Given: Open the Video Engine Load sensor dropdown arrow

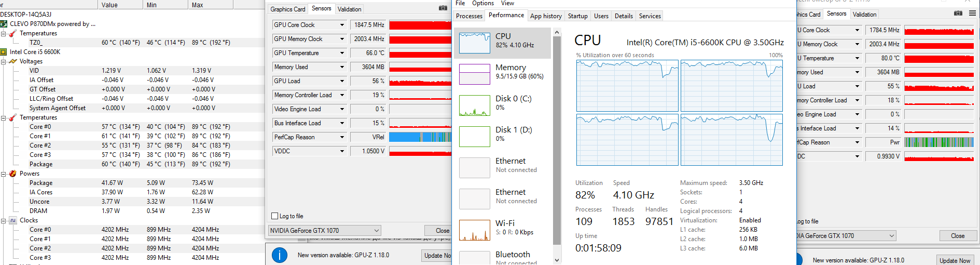Looking at the screenshot, I should [x=342, y=109].
